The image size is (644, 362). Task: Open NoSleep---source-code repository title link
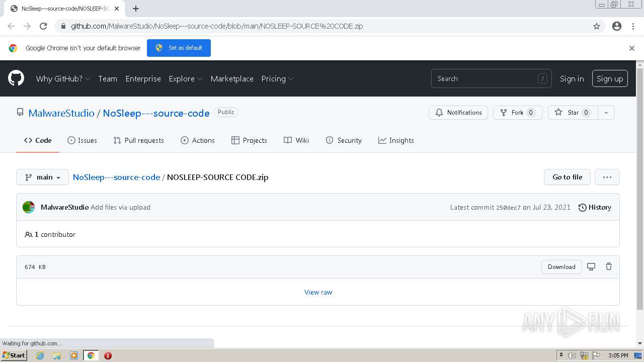pos(156,113)
